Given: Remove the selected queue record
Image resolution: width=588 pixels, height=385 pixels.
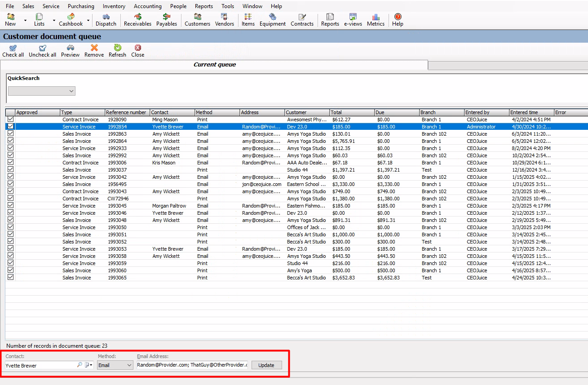Looking at the screenshot, I should (94, 51).
